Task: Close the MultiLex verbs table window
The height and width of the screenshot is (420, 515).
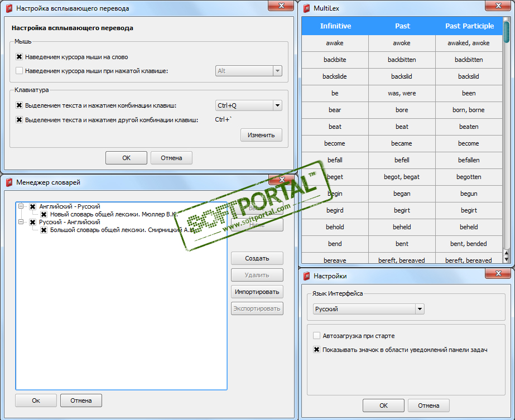Action: pyautogui.click(x=498, y=5)
